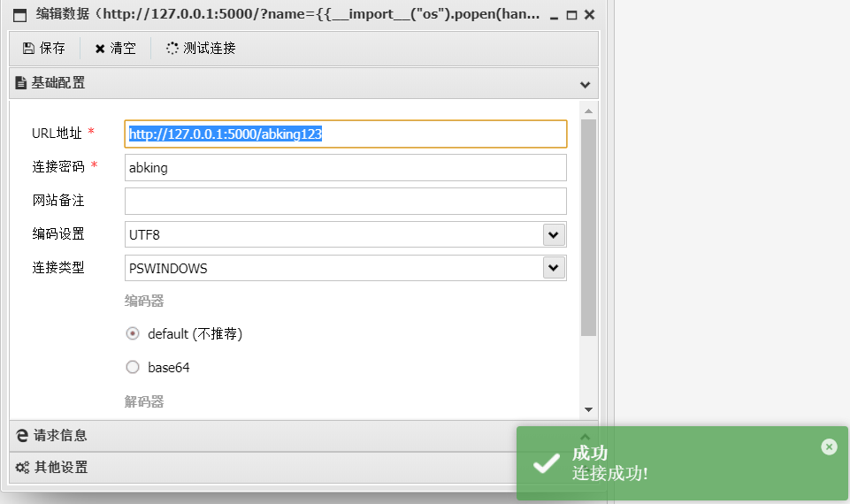Click the 连接类型 field label
850x504 pixels.
point(58,268)
